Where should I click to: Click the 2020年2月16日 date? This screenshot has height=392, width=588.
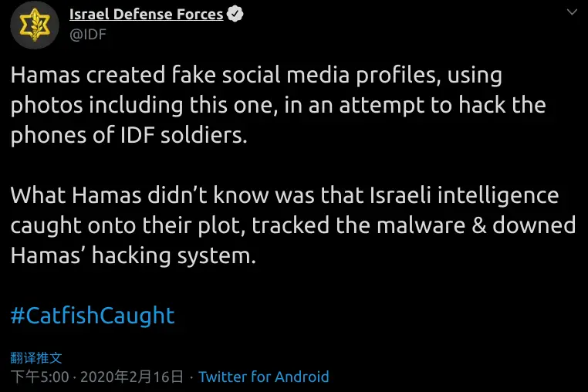tap(132, 377)
